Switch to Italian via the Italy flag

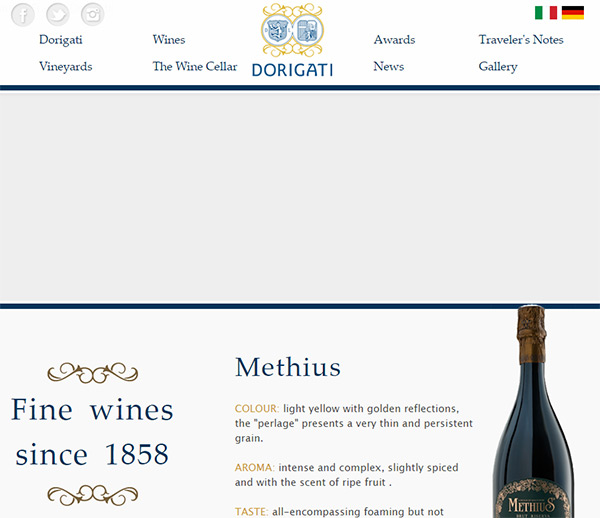[x=546, y=13]
